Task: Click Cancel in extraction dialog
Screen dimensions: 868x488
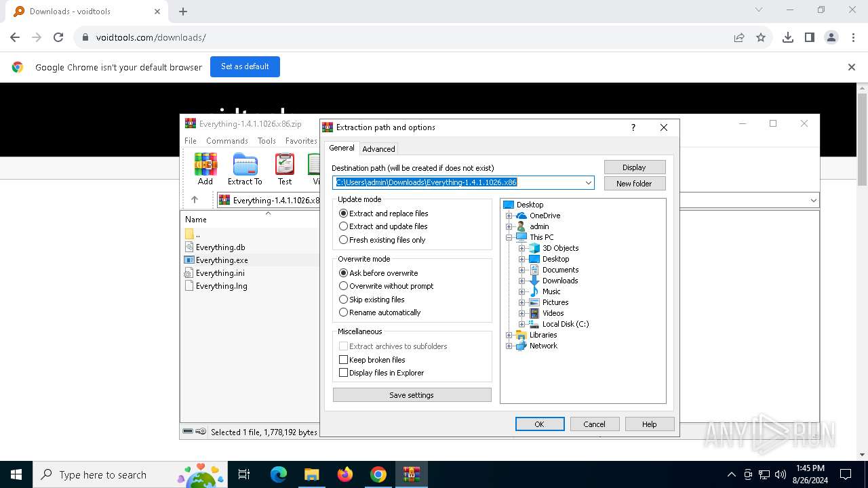Action: [594, 424]
